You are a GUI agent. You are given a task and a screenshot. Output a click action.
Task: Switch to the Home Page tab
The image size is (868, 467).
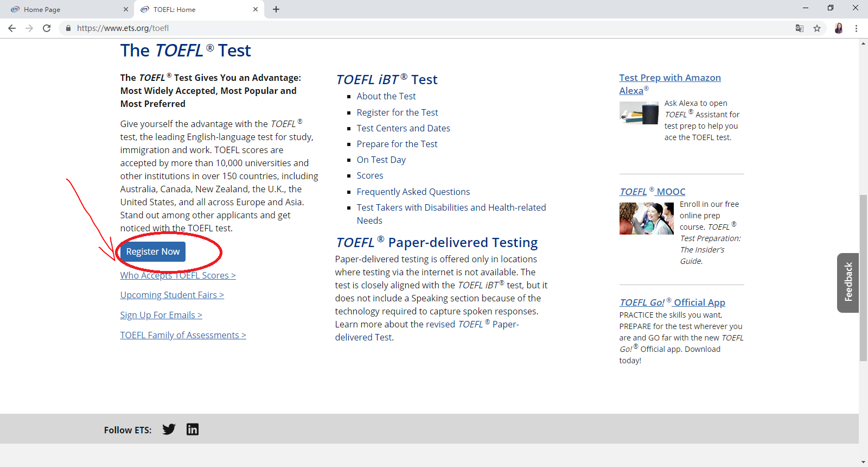pos(68,9)
